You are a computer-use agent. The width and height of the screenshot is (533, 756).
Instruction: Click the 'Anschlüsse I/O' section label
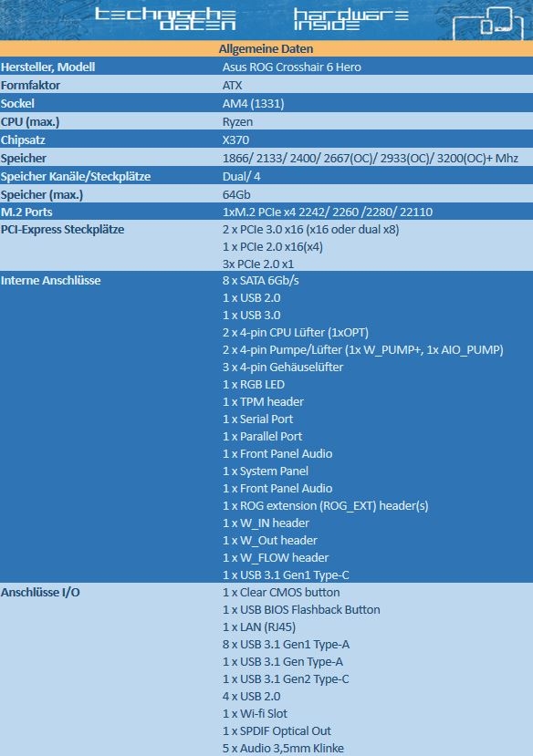(40, 593)
